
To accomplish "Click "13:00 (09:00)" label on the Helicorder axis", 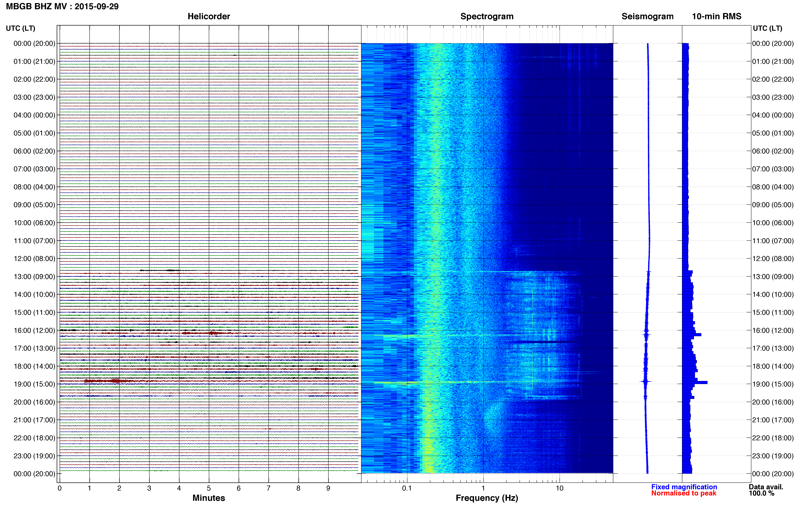I will pyautogui.click(x=34, y=277).
